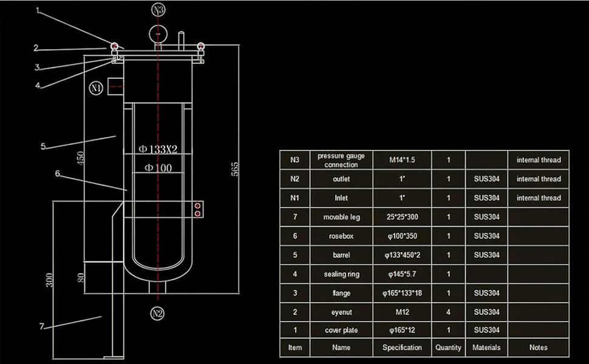Select the "rosebox" name cell in the table
Screen dimensions: 589x364
pos(341,236)
